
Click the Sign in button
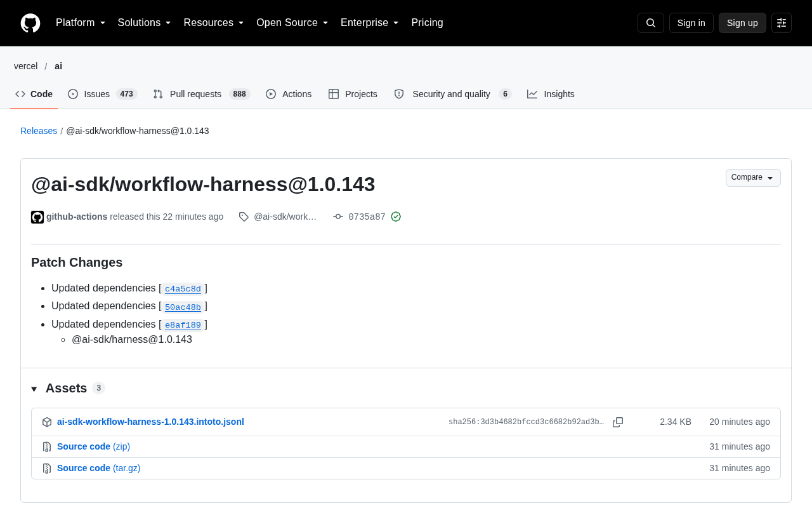pos(691,23)
